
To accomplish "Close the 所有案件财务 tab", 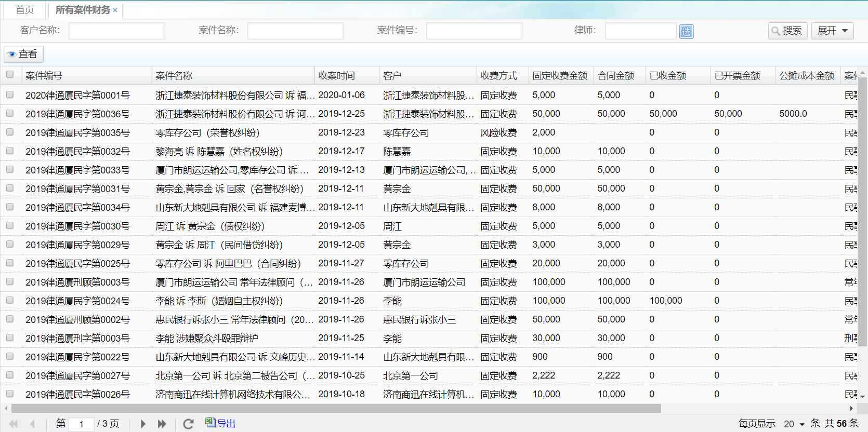I will (115, 10).
